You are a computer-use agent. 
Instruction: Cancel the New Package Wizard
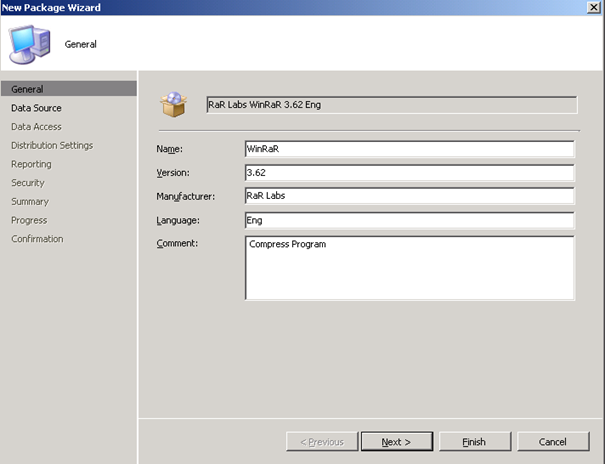(553, 442)
